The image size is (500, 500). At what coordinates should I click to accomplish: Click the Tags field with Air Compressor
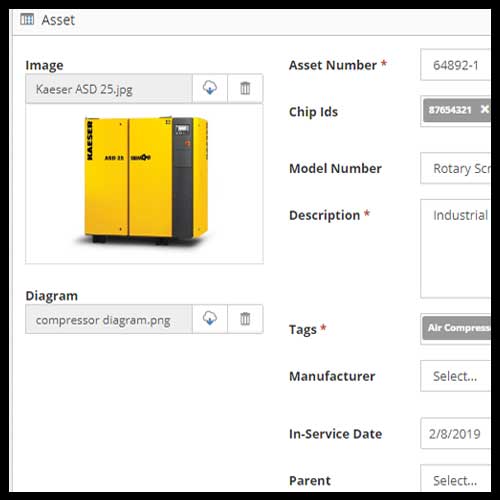[x=455, y=329]
